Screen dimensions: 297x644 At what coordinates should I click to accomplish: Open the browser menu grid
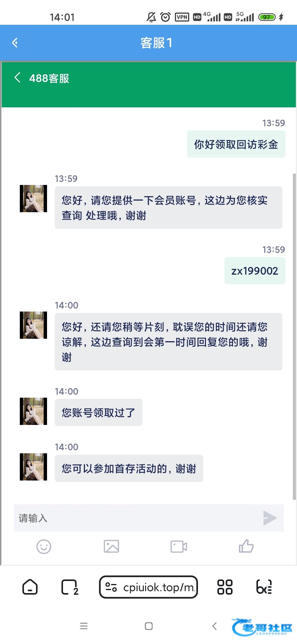225,587
